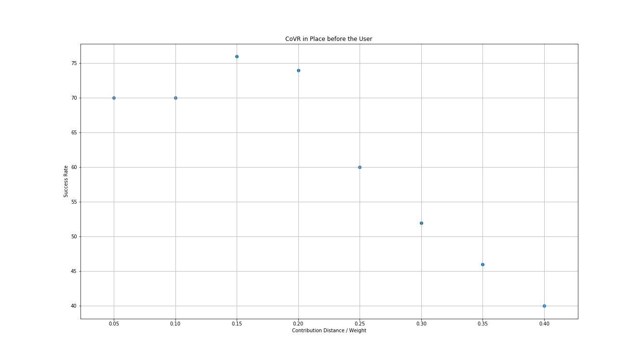Select the 55 tick label on y-axis
Image resolution: width=642 pixels, height=364 pixels.
(x=74, y=202)
